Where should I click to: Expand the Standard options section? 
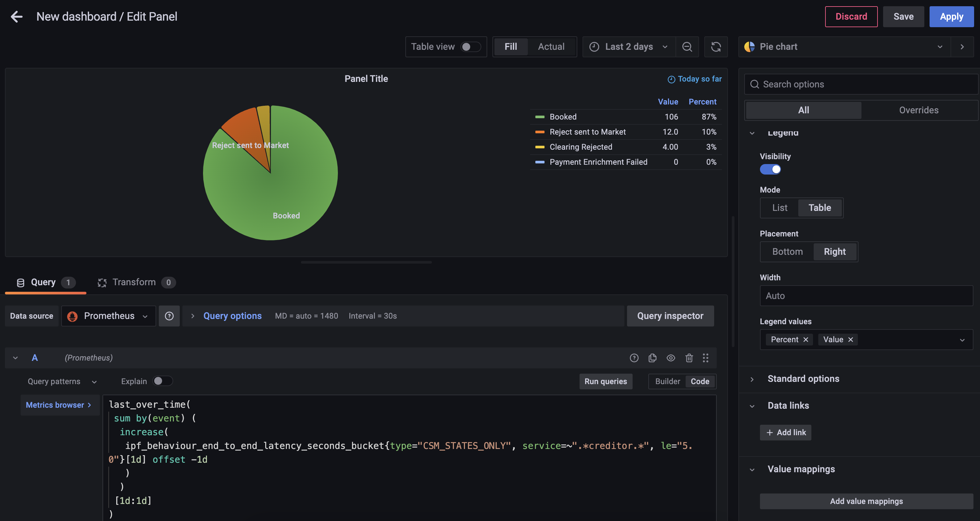pyautogui.click(x=803, y=379)
